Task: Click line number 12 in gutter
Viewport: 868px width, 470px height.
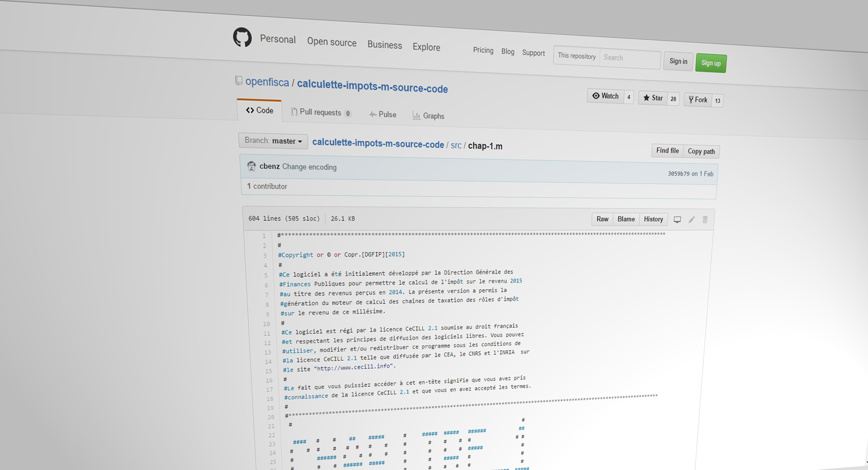Action: [x=267, y=343]
